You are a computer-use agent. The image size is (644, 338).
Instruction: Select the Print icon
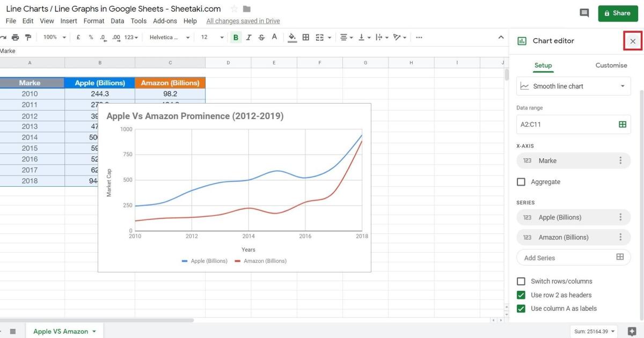(16, 37)
